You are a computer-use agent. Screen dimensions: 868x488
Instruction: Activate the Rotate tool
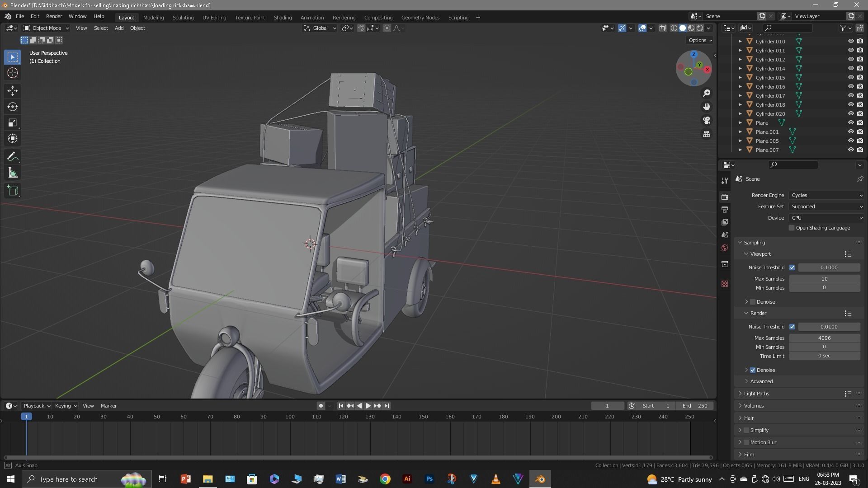point(13,107)
